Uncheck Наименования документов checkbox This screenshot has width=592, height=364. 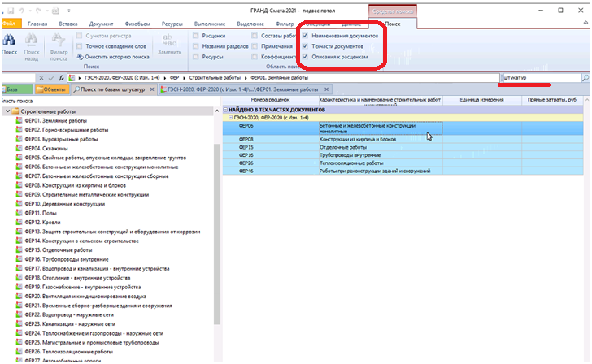(306, 36)
